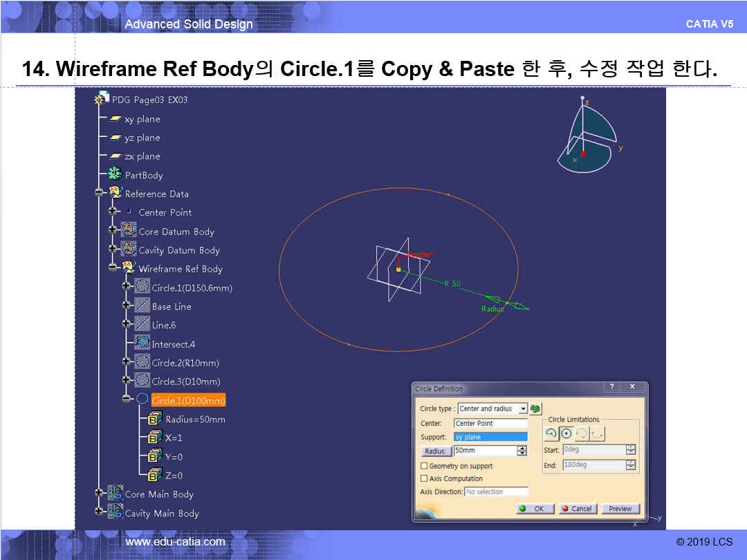The height and width of the screenshot is (560, 747).
Task: Select the xy plane tree item
Action: 142,119
